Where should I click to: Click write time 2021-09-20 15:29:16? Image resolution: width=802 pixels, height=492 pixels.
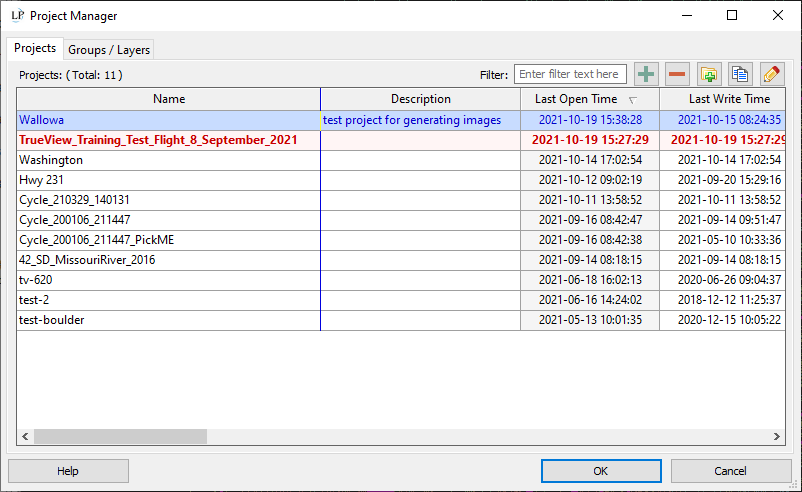[729, 180]
